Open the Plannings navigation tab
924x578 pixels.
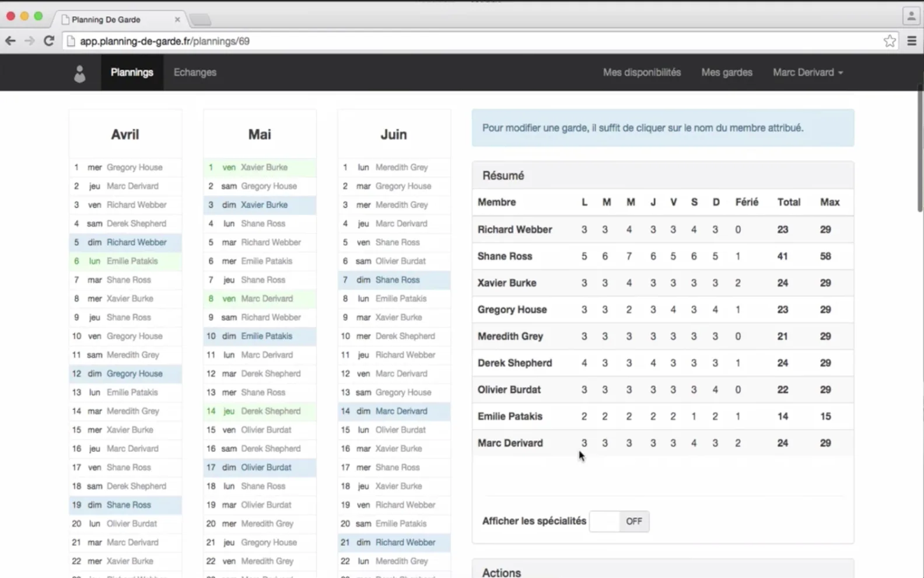(132, 72)
